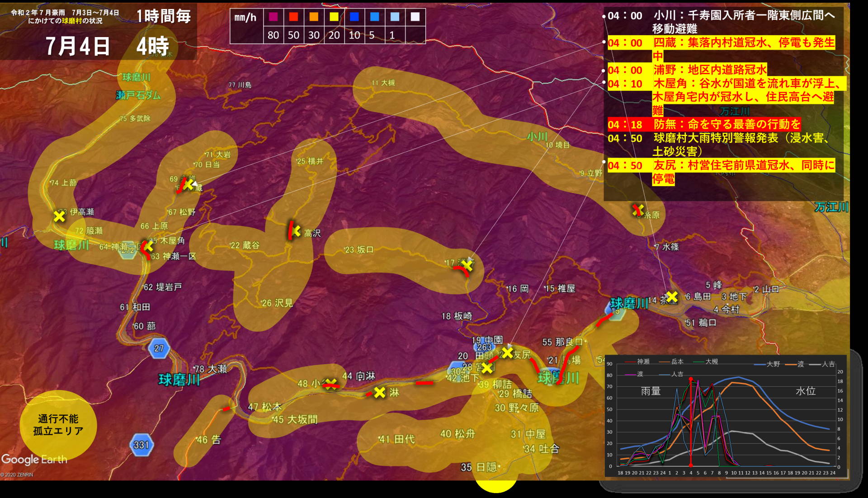Click the white legend swatch
The height and width of the screenshot is (498, 868).
click(x=415, y=17)
